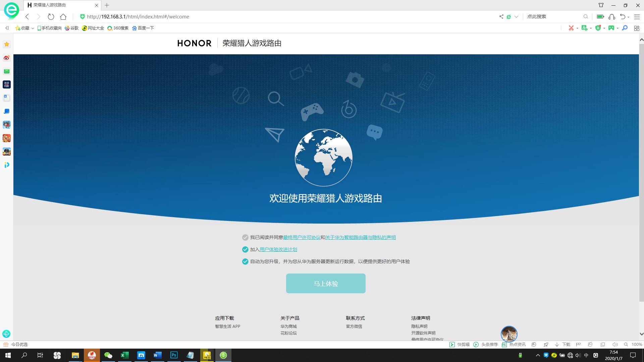Open Weibo from the left sidebar
The width and height of the screenshot is (644, 362).
[x=6, y=58]
